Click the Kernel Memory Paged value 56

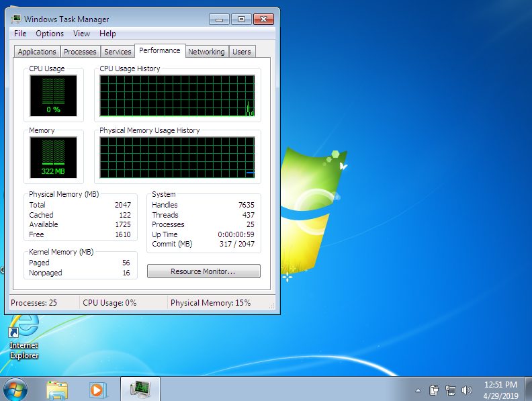coord(126,263)
